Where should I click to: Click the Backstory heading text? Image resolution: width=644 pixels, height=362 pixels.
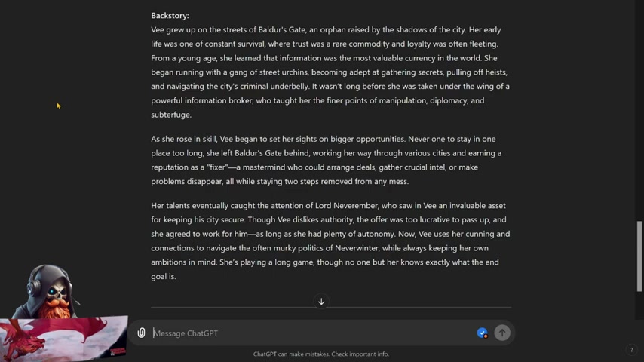tap(170, 16)
